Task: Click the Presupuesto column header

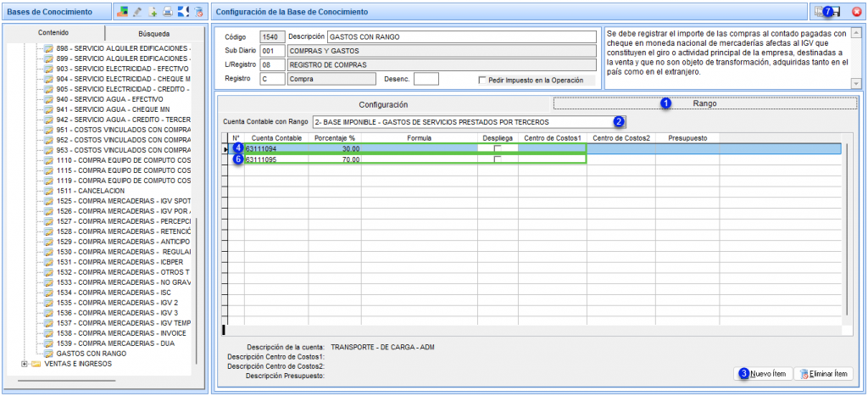Action: 687,137
